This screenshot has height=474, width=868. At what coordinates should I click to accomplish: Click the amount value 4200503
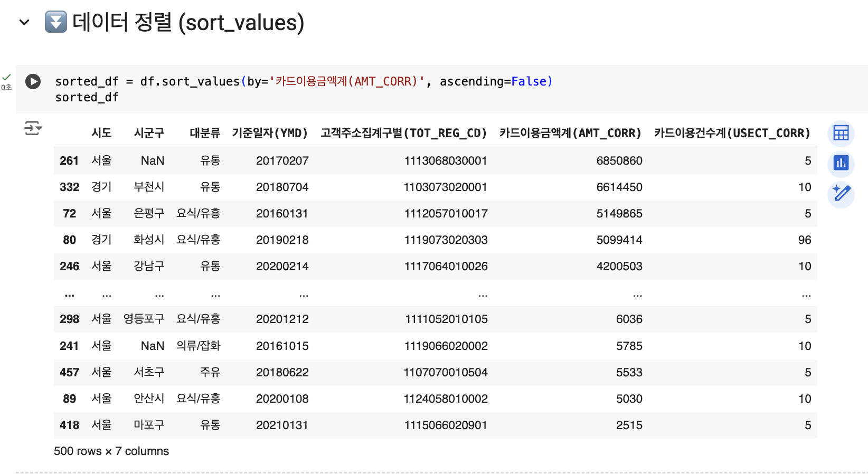[x=619, y=266]
